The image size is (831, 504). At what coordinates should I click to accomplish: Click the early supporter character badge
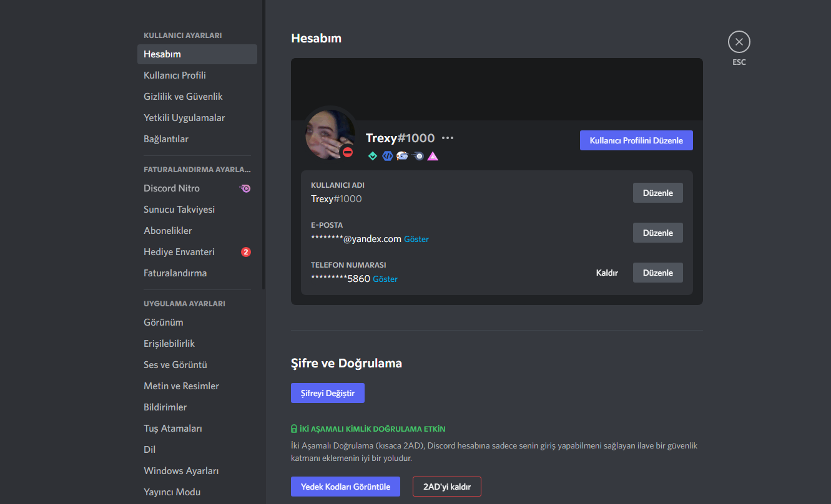pos(403,156)
